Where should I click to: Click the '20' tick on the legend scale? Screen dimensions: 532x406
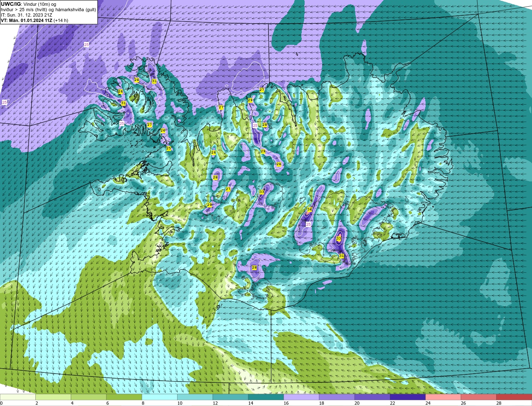coord(357,403)
